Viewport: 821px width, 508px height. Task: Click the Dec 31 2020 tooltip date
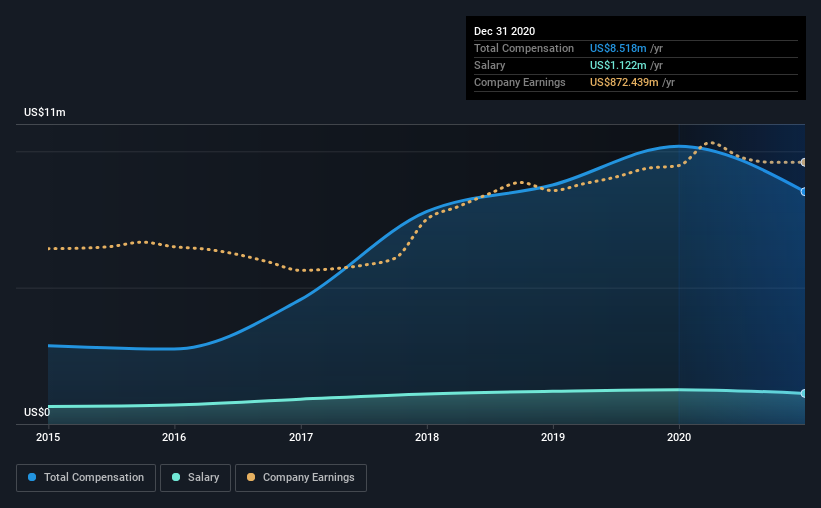(504, 31)
